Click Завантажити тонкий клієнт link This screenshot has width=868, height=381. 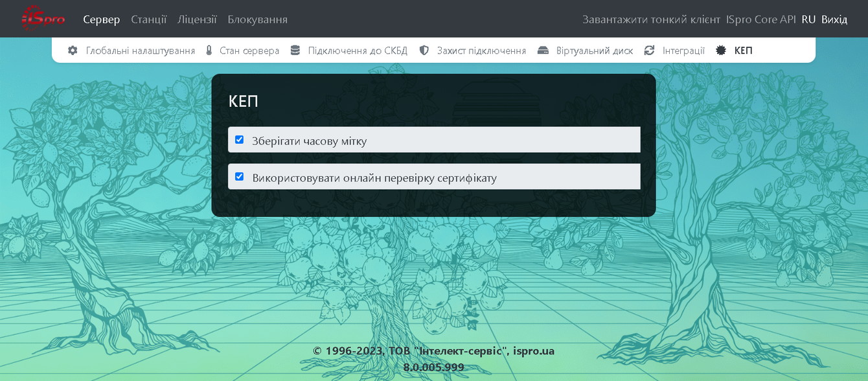point(651,19)
